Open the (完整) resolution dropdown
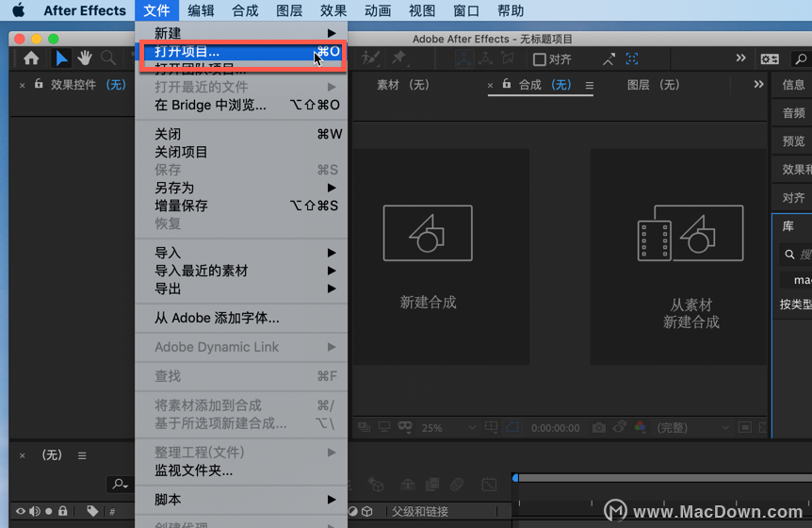The image size is (812, 528). [693, 428]
